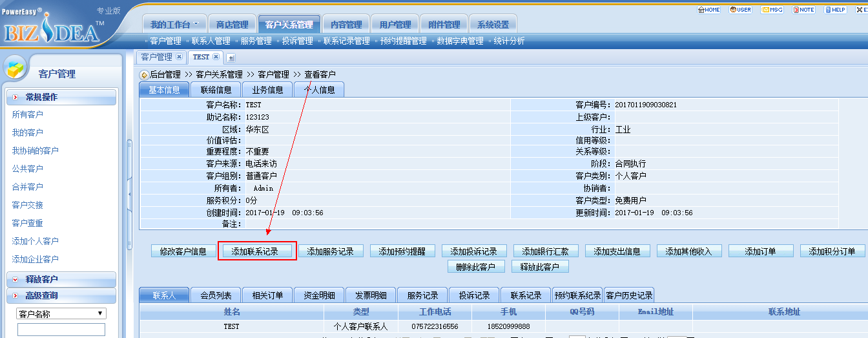Close the TEST tab with its x icon
The image size is (868, 338).
coord(216,57)
